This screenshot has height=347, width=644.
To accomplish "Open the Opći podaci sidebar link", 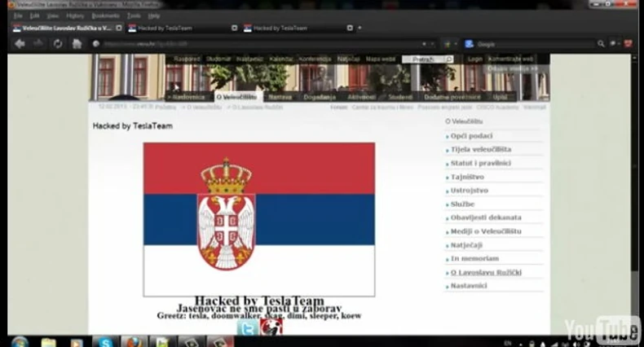I will pyautogui.click(x=471, y=136).
